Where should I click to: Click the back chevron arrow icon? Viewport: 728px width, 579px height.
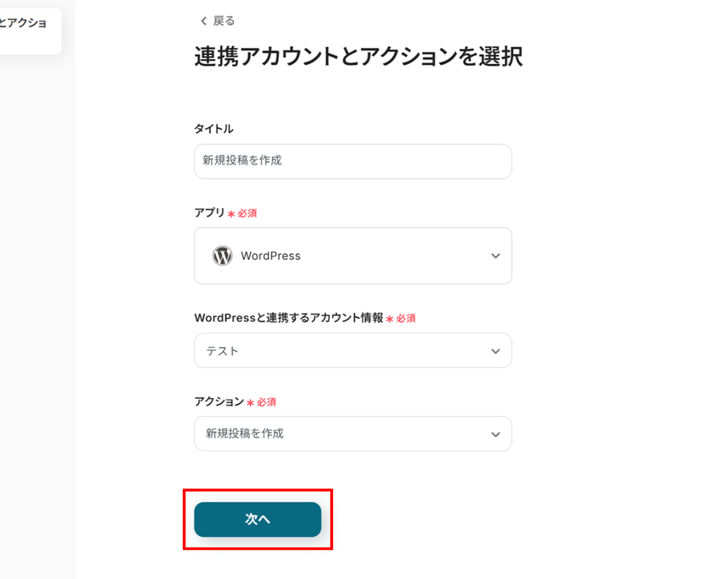[203, 21]
